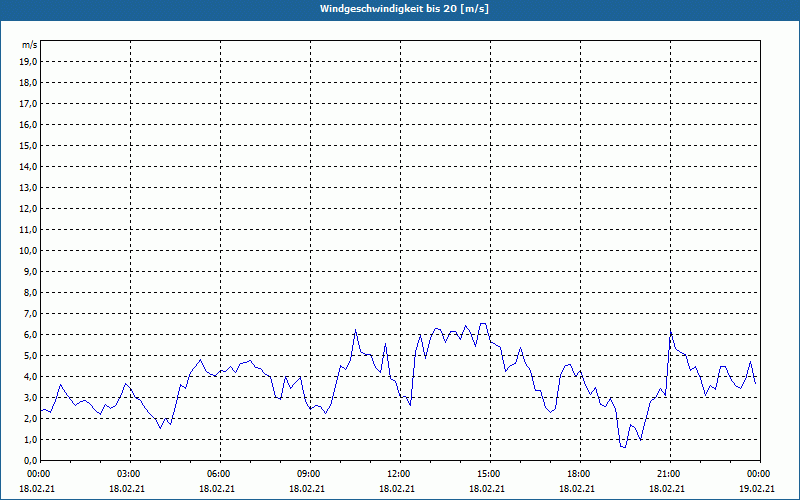Select the 9,0 y-axis label
The image size is (800, 500).
coord(31,271)
